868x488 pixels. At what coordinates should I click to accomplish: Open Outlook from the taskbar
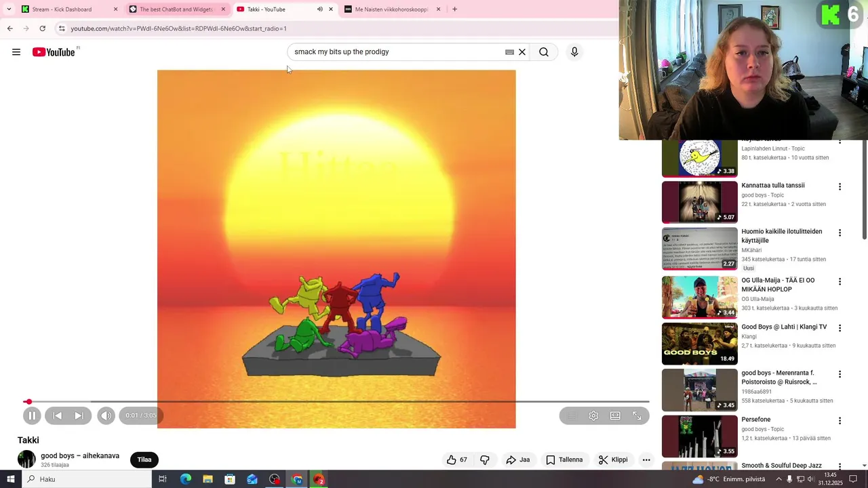[x=252, y=479]
